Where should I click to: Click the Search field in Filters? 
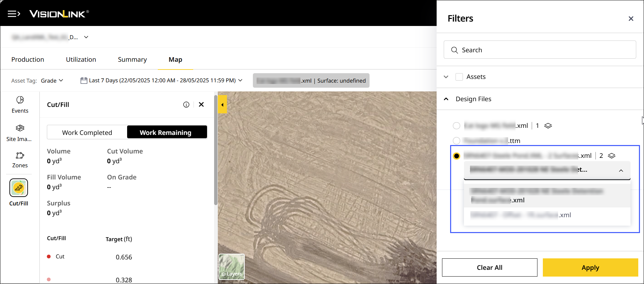coord(539,50)
